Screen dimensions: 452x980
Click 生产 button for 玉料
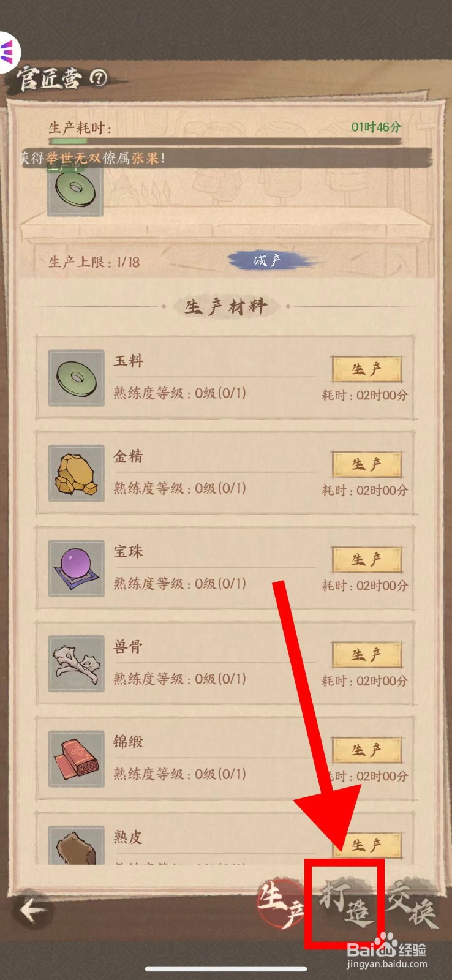tap(367, 369)
